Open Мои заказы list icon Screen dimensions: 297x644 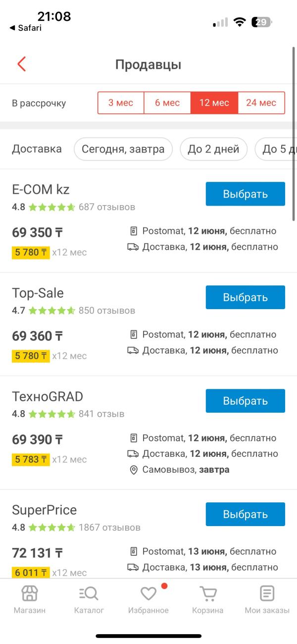(267, 593)
